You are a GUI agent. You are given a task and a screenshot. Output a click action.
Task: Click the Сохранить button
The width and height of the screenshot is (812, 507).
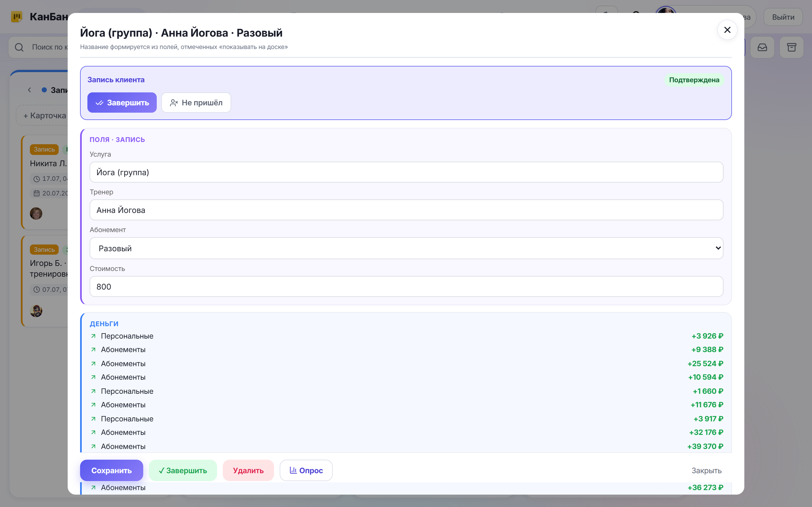coord(111,470)
